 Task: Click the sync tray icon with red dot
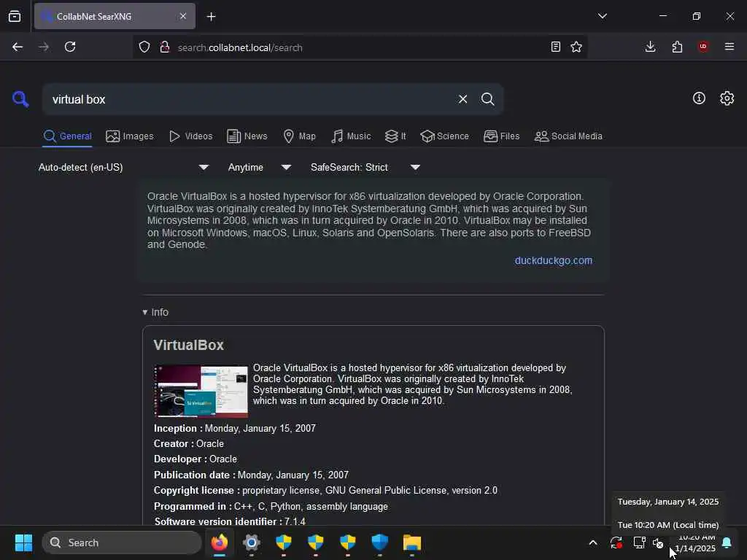click(616, 542)
